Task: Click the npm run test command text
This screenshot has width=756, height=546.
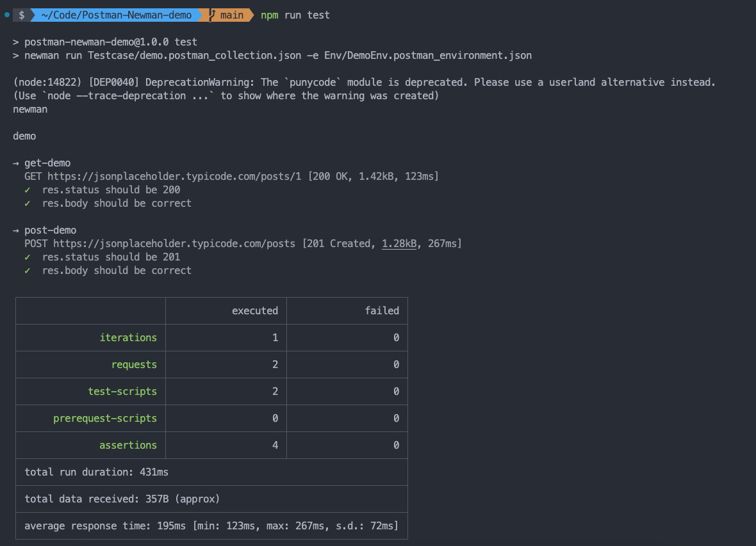Action: point(295,15)
